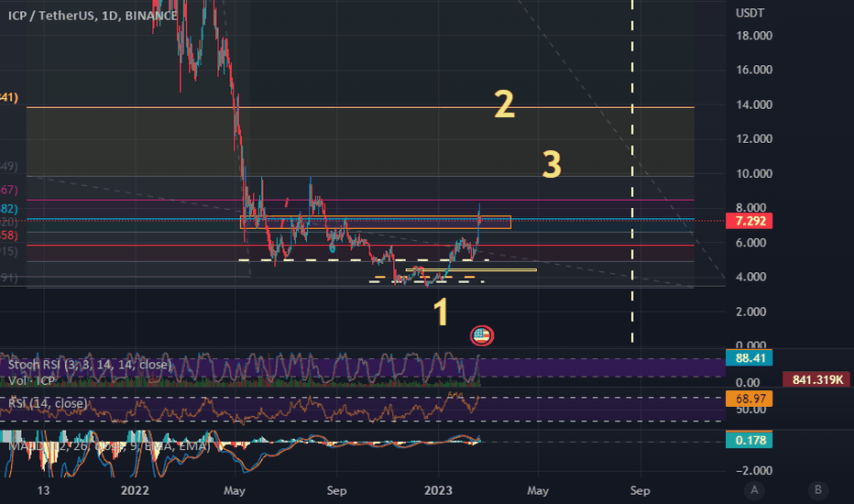The height and width of the screenshot is (504, 854).
Task: Click the May label following 2022
Action: (235, 490)
